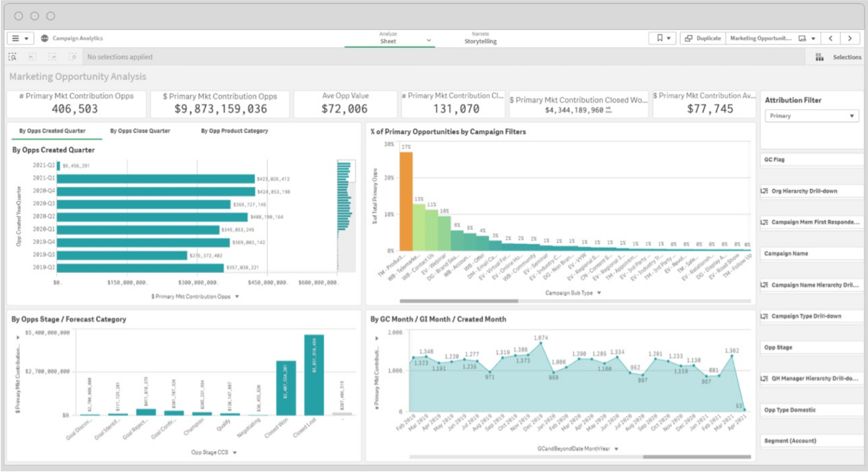Change the $ Primary Mkt Contribution Opps measure

point(195,296)
